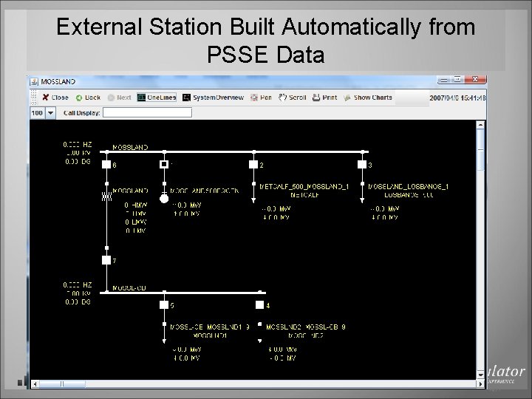Click the MOSSLND1 line arrow terminal
The height and width of the screenshot is (399, 532).
tap(164, 341)
